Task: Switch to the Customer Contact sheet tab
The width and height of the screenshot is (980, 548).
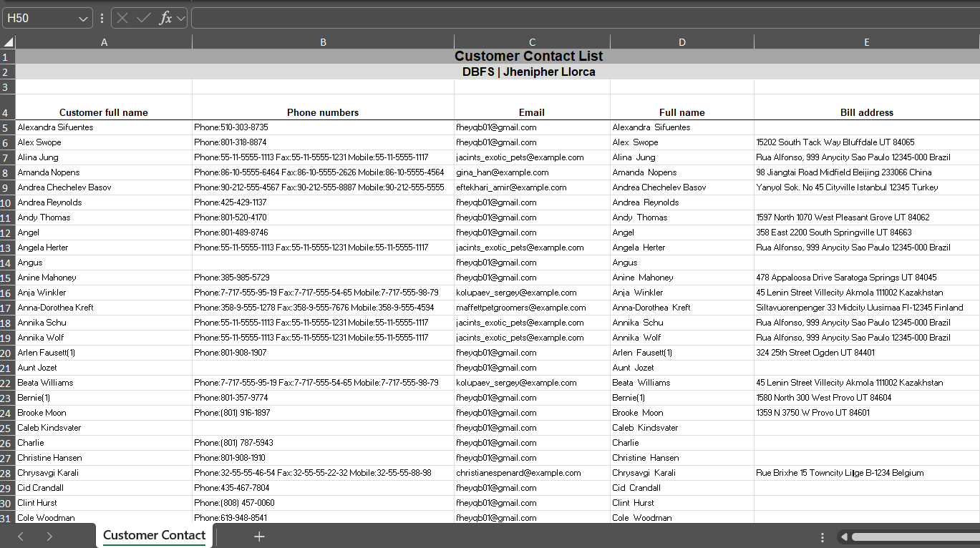Action: 154,535
